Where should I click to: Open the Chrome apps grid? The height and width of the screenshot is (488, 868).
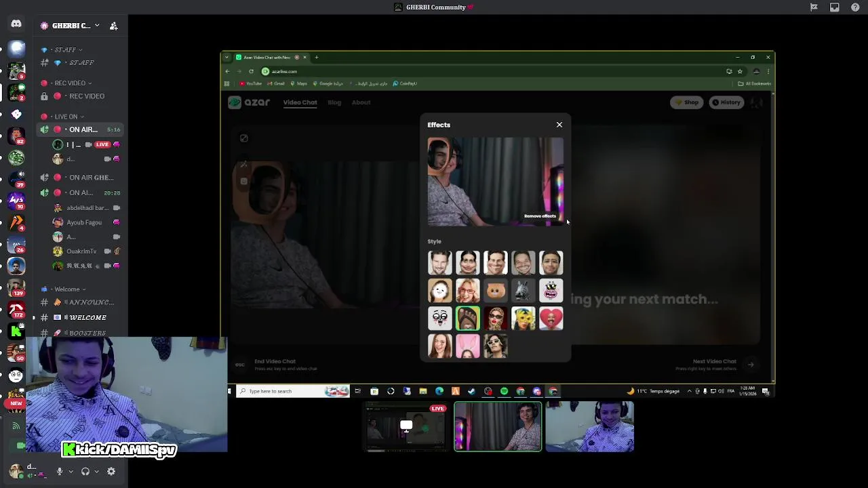coord(226,83)
